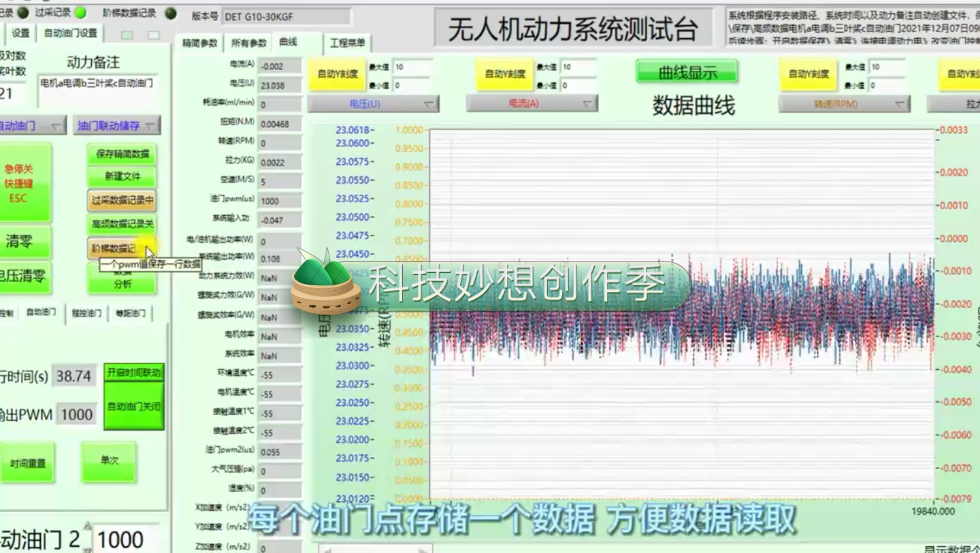Click the up arrow of the 动油门 2 stepper
The height and width of the screenshot is (553, 980).
(x=87, y=526)
